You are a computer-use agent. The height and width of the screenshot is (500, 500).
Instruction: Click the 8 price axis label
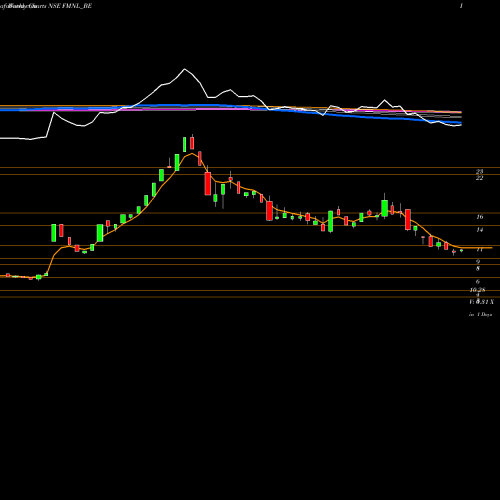coord(478,269)
